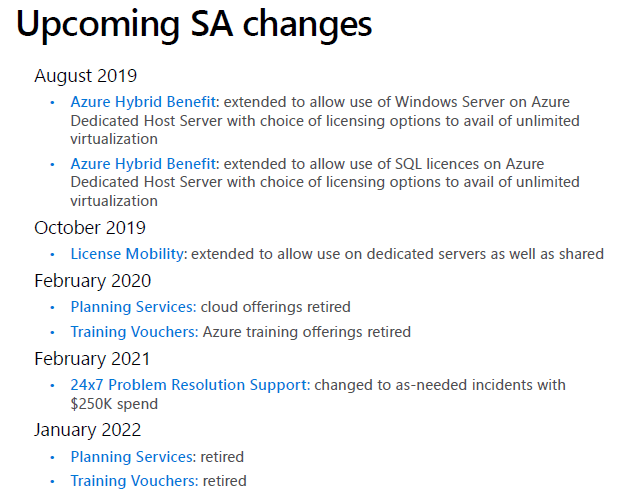Open Training Vouchers link under January 2022
The image size is (629, 500).
(x=133, y=481)
